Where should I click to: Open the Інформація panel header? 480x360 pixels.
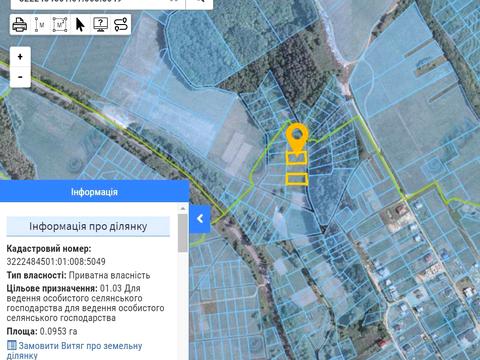click(94, 192)
